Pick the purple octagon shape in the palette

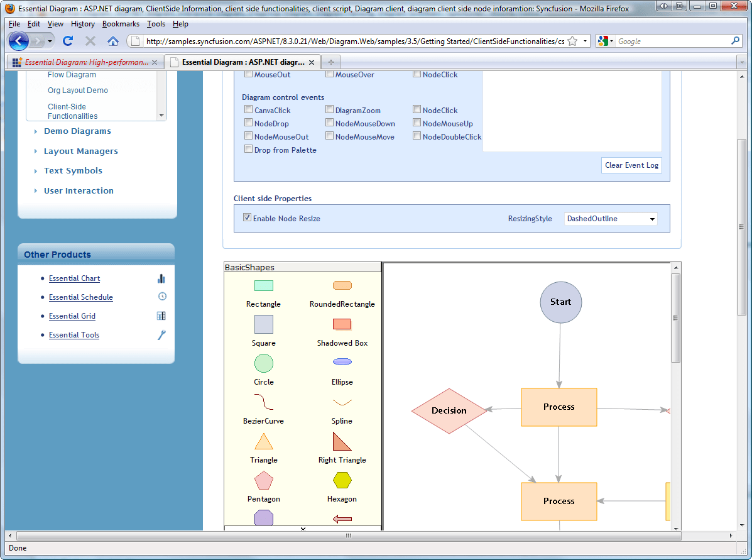tap(263, 519)
